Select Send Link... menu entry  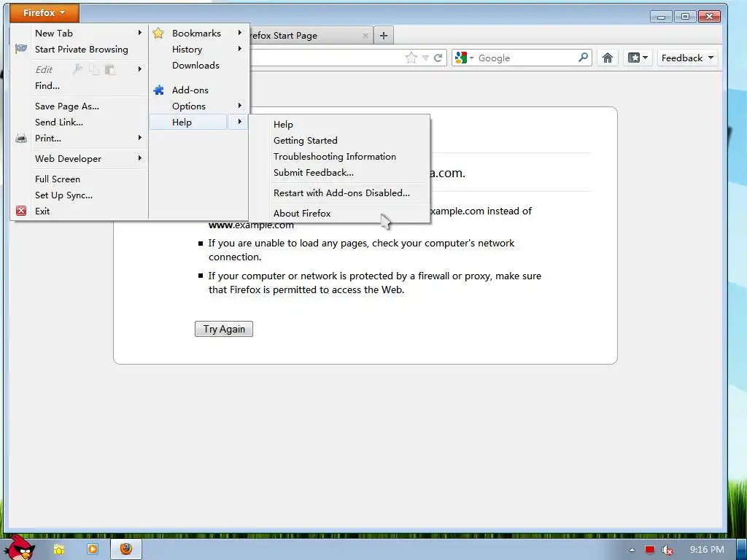[x=59, y=122]
